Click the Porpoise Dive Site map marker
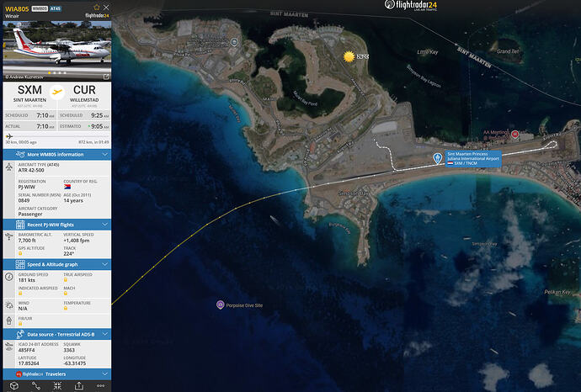This screenshot has height=392, width=581. pyautogui.click(x=220, y=305)
